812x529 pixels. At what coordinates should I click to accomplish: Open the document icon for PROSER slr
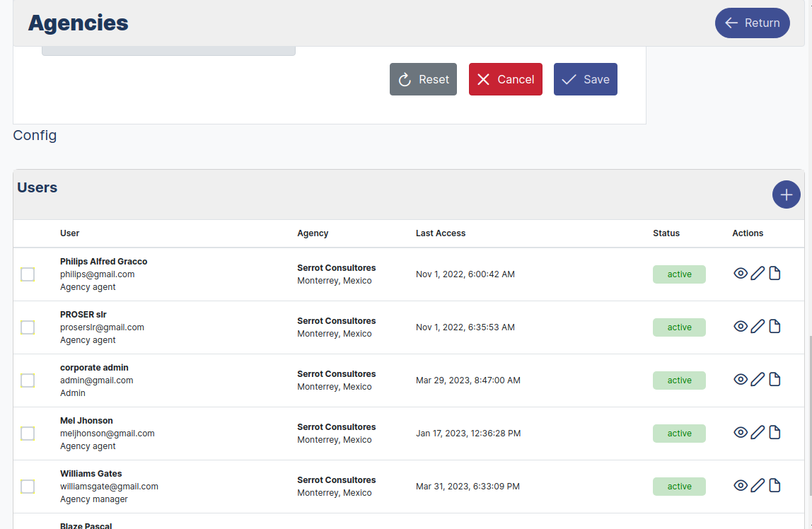tap(775, 326)
